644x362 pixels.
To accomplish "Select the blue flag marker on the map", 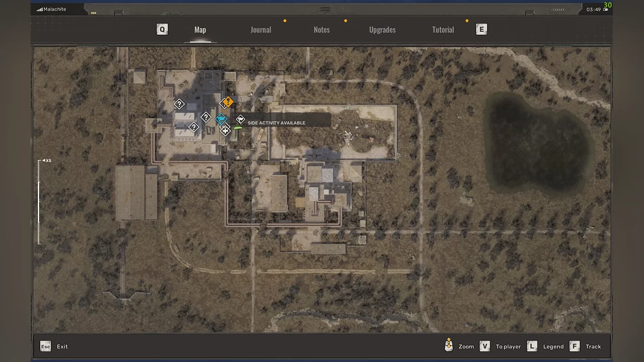I will pyautogui.click(x=221, y=119).
